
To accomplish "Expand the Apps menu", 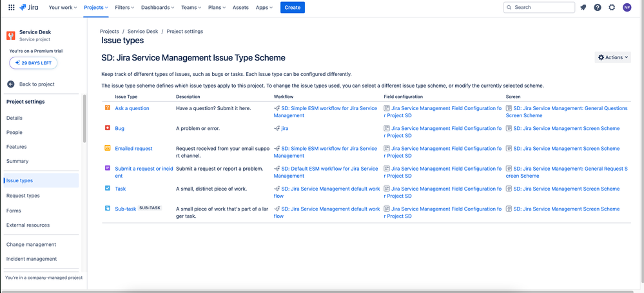I will tap(264, 7).
